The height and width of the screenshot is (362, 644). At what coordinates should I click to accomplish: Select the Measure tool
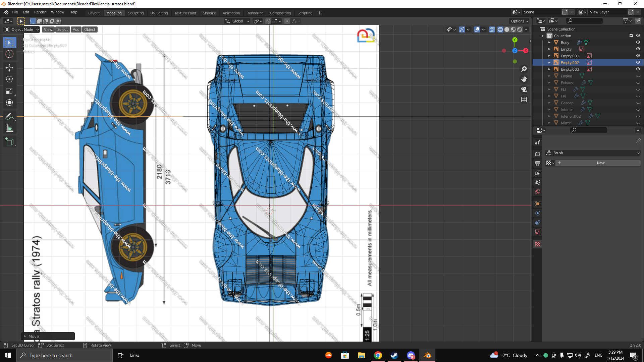[9, 128]
